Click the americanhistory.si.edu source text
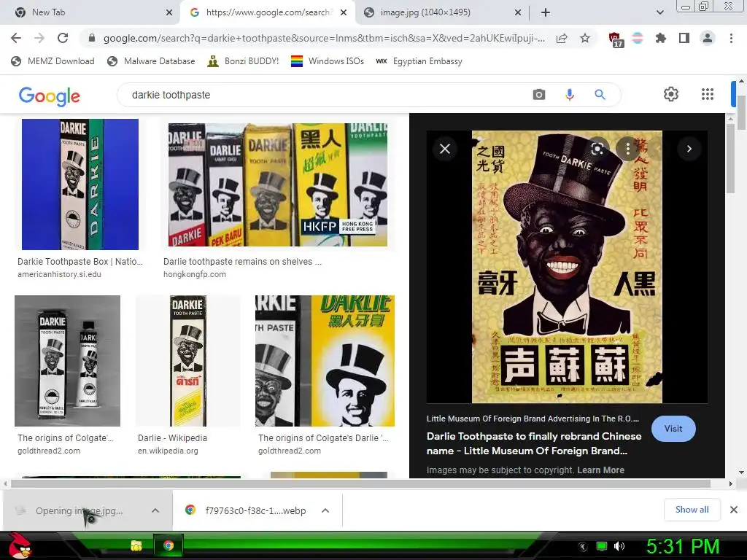Image resolution: width=747 pixels, height=560 pixels. 59,274
